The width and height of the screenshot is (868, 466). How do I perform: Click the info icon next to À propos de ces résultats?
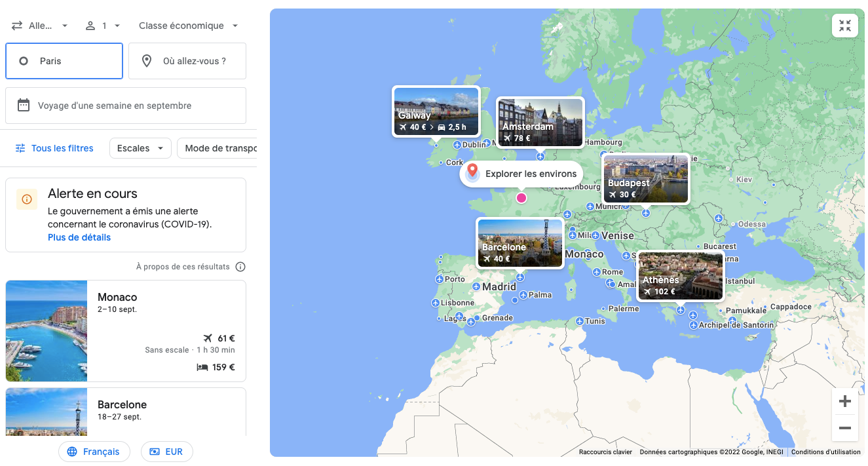[240, 267]
